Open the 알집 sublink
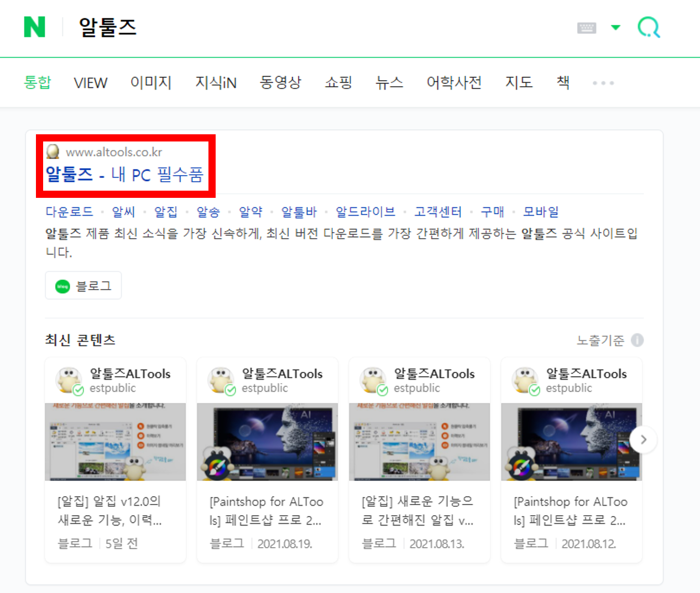 [166, 212]
